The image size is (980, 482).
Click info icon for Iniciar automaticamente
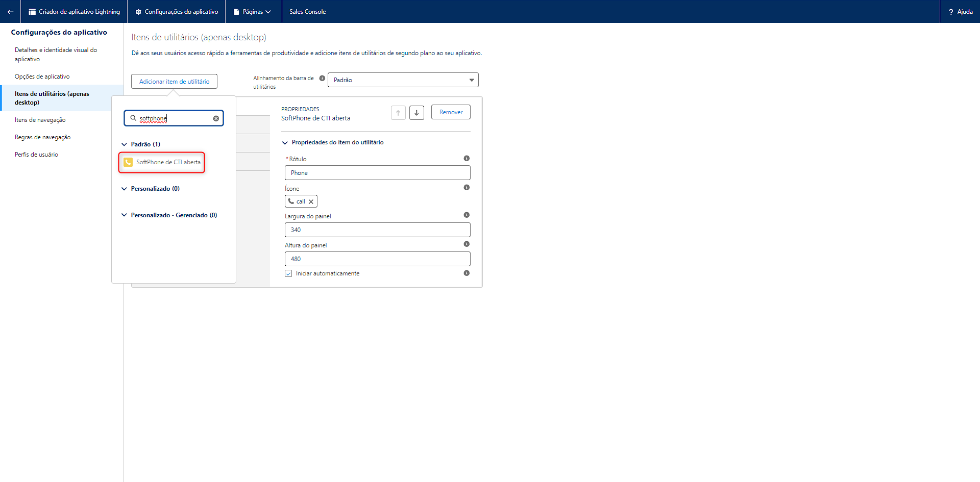(467, 273)
